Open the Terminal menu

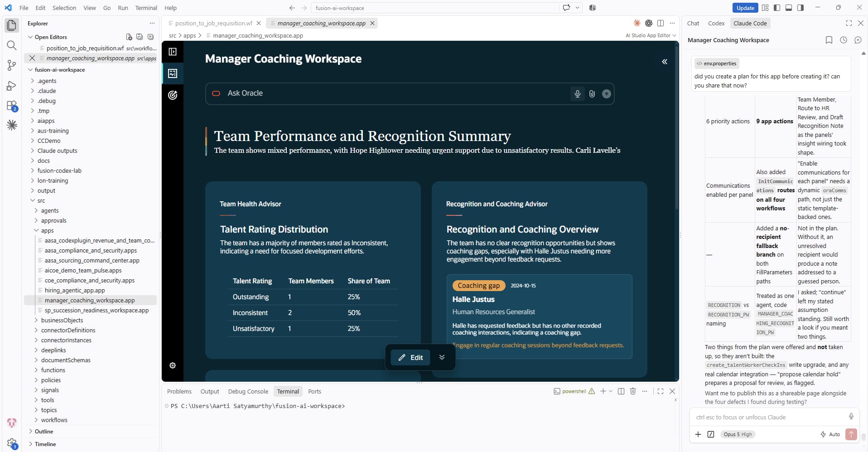coord(146,8)
